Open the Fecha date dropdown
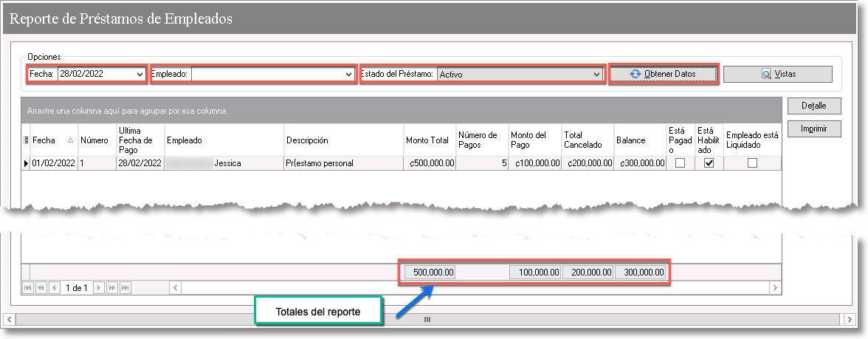 coord(139,74)
